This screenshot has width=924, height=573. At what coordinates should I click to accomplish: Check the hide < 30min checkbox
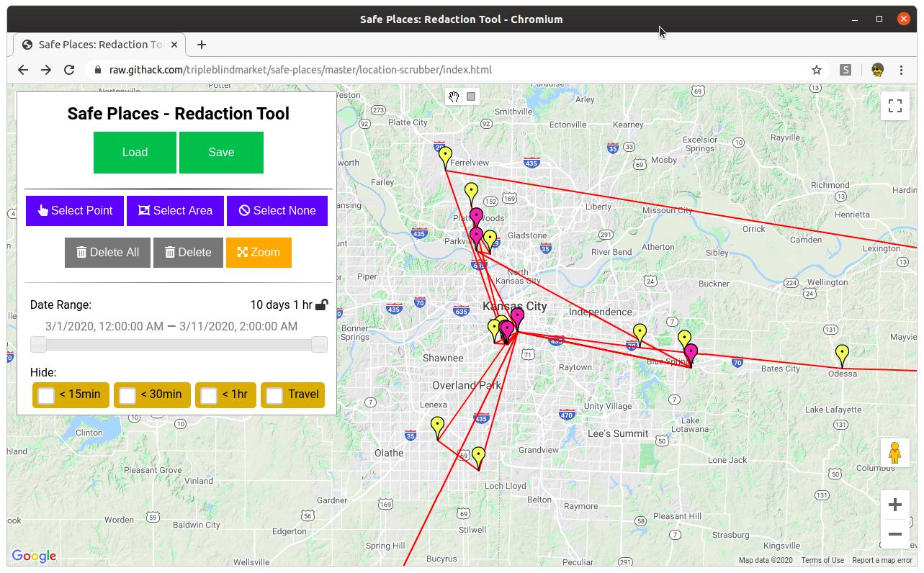click(127, 395)
